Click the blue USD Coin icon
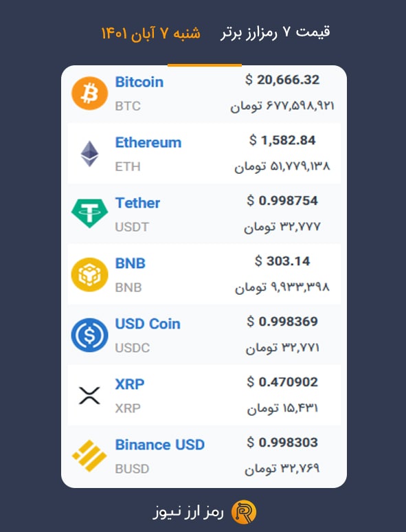Screen dimensions: 406x532 [89, 335]
